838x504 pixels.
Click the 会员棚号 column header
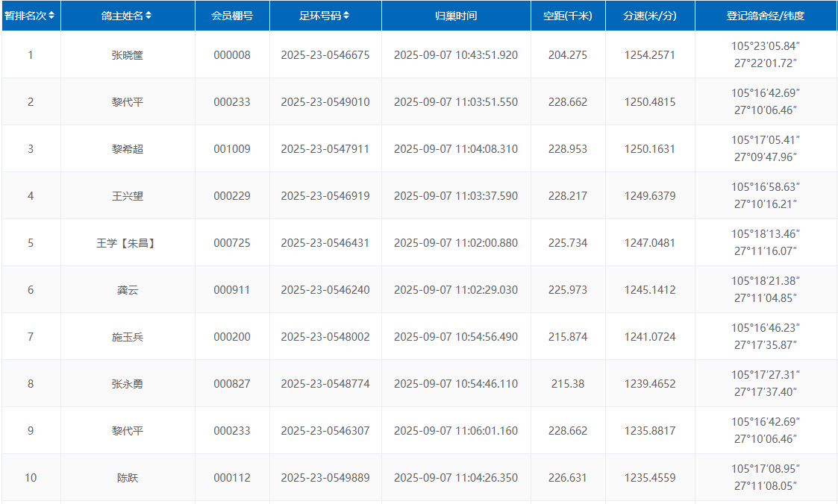(x=232, y=16)
